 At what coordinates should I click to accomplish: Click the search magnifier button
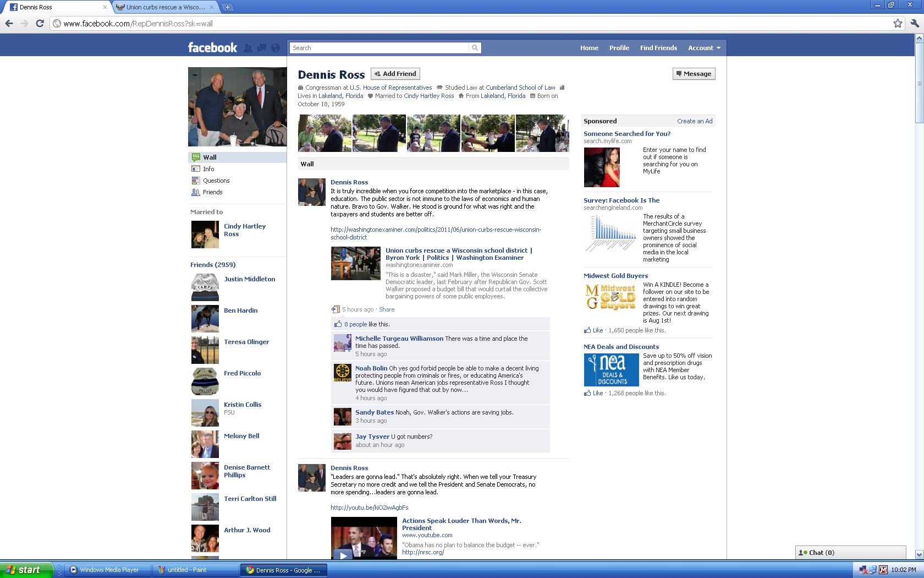[475, 48]
